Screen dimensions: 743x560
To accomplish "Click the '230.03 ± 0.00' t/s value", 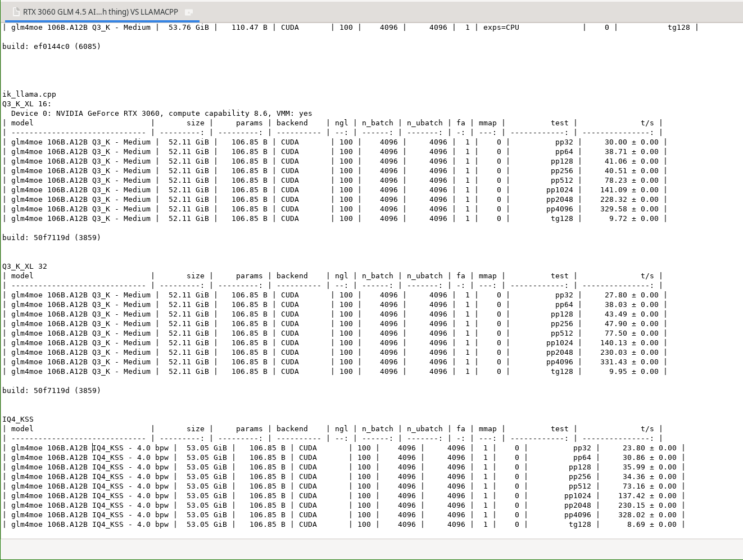I will (x=629, y=353).
